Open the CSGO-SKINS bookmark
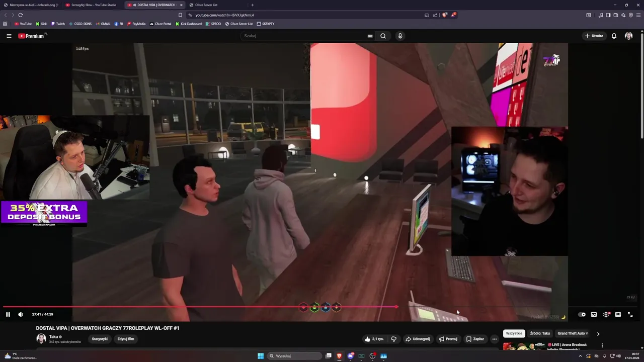The image size is (644, 362). point(80,24)
